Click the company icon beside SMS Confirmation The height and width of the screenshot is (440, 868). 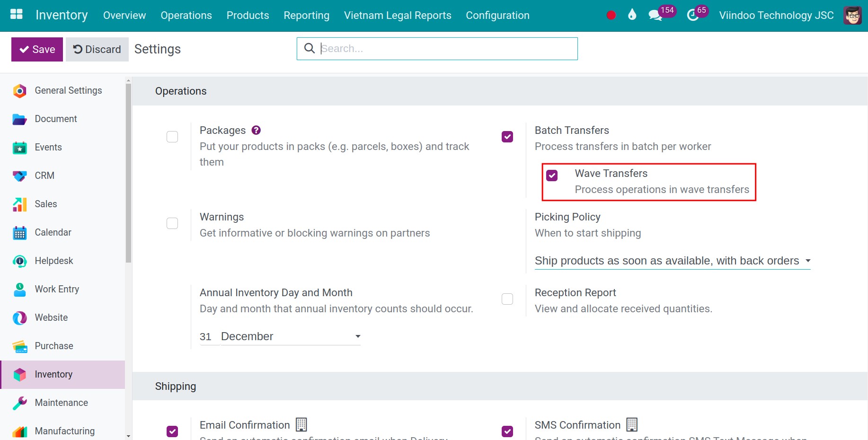[x=632, y=424]
